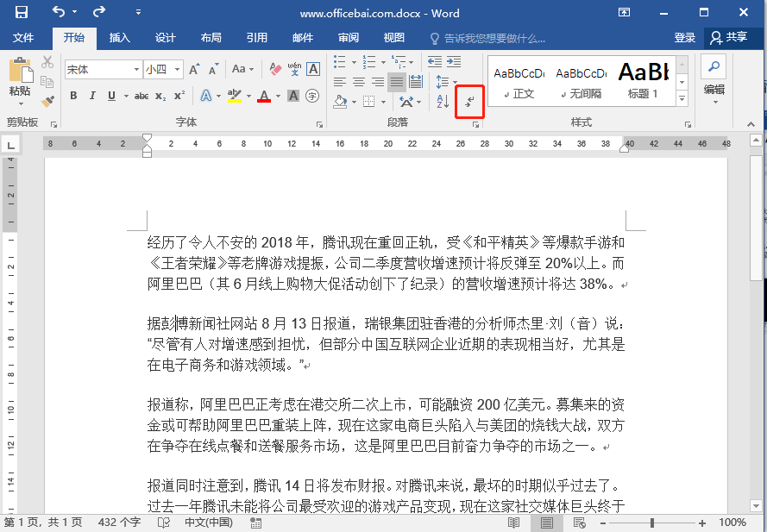Copy selection with the copy icon
767x532 pixels.
tap(47, 82)
